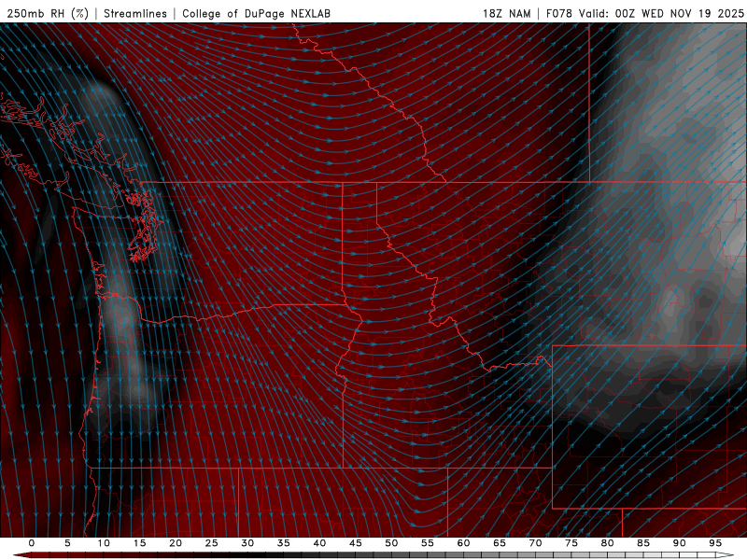Click the colorbar label "40"
The image size is (747, 560).
click(319, 543)
